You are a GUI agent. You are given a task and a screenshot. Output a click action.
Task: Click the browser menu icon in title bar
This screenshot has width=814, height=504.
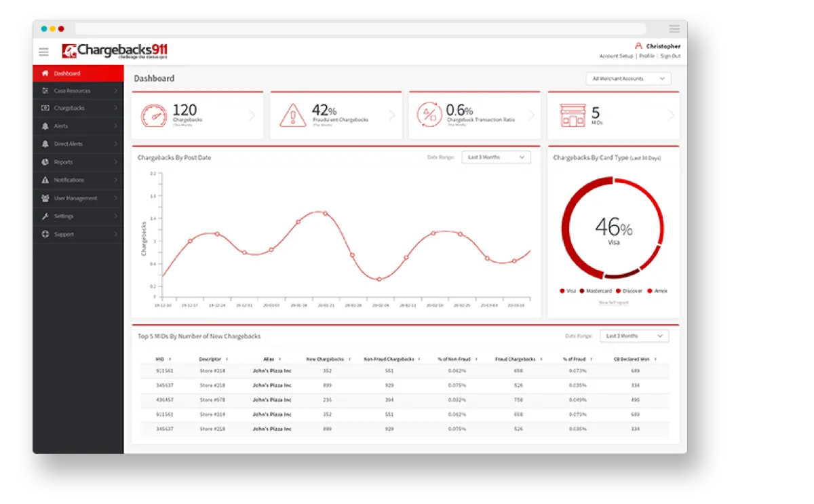coord(674,28)
